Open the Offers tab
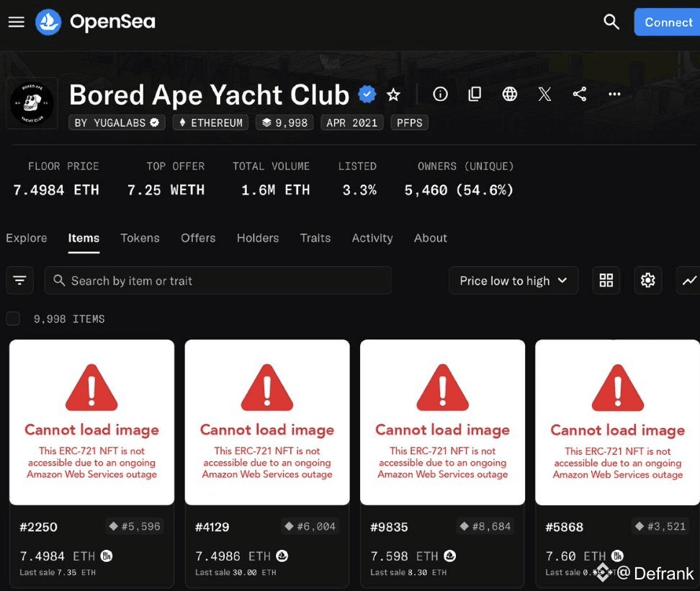 [198, 238]
